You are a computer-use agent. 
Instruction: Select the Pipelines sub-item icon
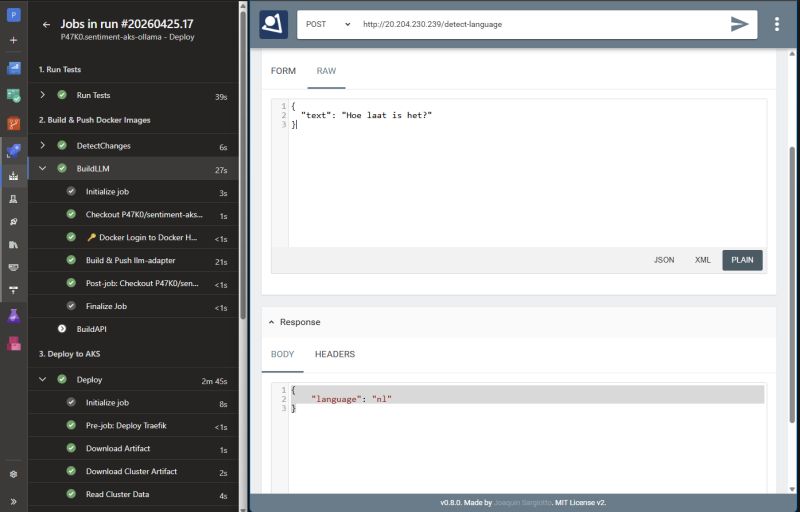point(14,176)
